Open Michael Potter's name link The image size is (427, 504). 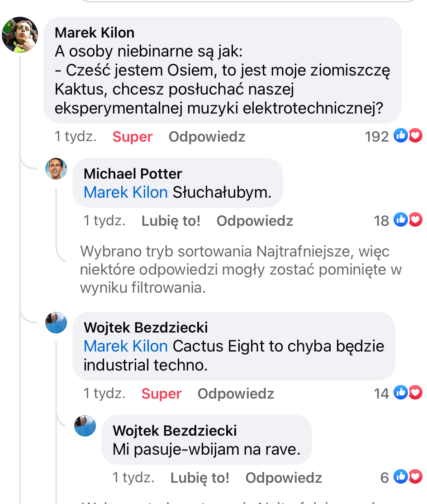[x=133, y=174]
